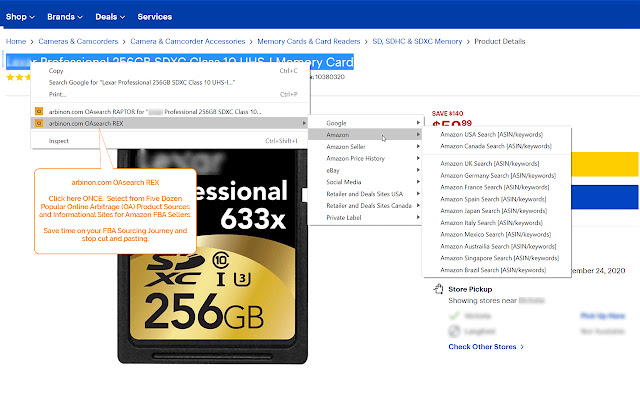The width and height of the screenshot is (640, 400).
Task: Expand the Google submenu
Action: pyautogui.click(x=366, y=123)
